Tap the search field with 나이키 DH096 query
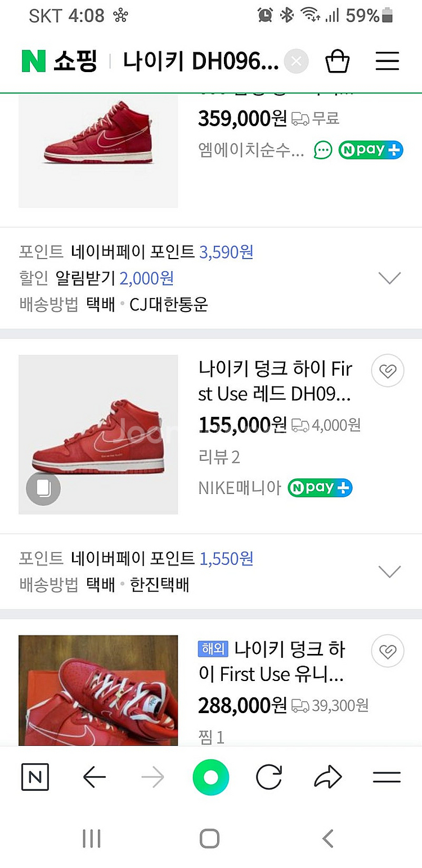Screen dimensions: 422x868 [x=201, y=61]
